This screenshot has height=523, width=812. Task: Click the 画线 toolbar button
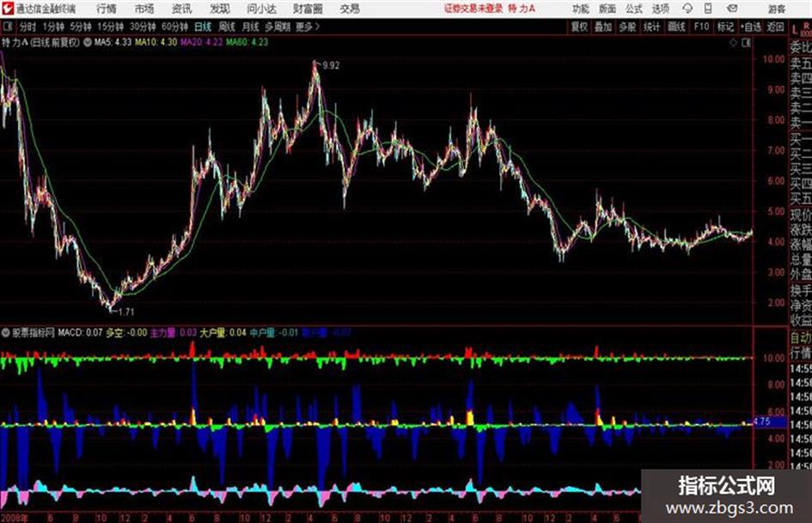676,27
